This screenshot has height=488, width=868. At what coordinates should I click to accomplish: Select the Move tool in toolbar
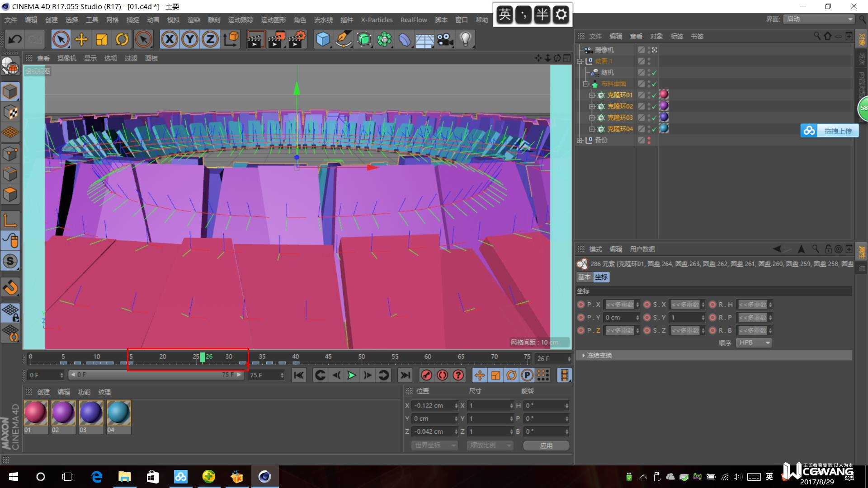point(81,39)
